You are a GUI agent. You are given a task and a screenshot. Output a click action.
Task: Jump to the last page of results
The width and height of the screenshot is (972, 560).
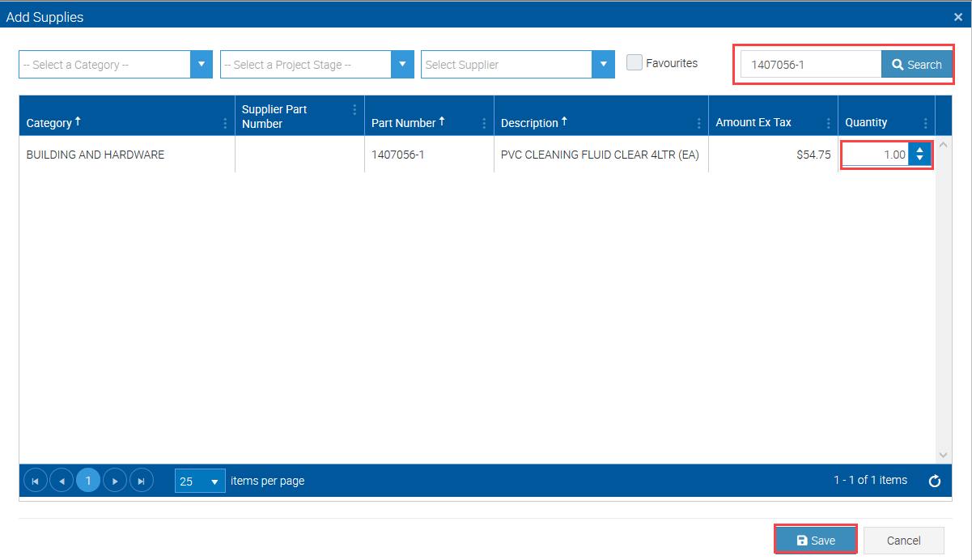[141, 481]
